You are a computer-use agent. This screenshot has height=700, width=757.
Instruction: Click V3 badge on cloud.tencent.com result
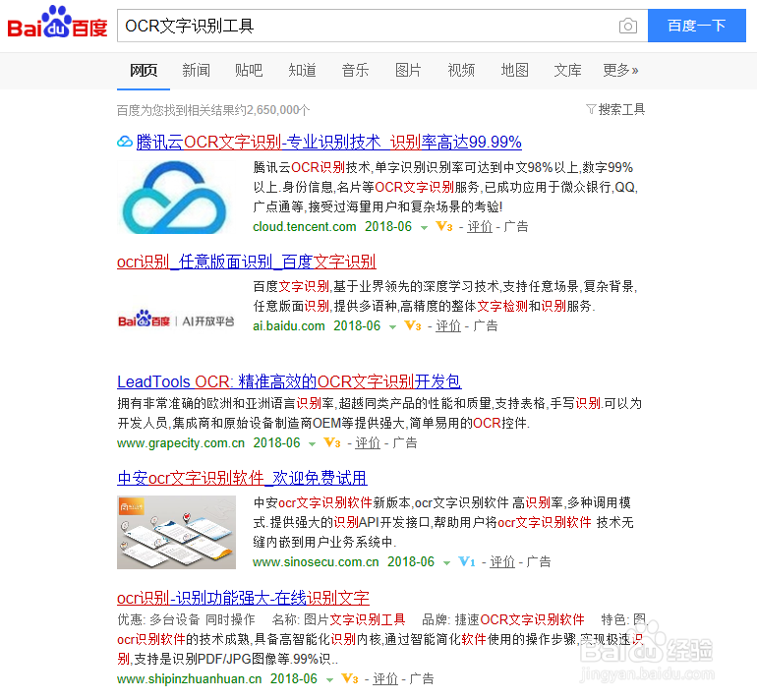click(443, 226)
